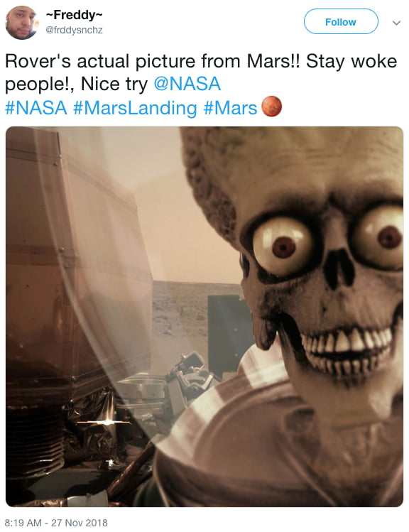The height and width of the screenshot is (532, 409).
Task: Click the tweet text starting with Rover's
Action: click(x=201, y=84)
